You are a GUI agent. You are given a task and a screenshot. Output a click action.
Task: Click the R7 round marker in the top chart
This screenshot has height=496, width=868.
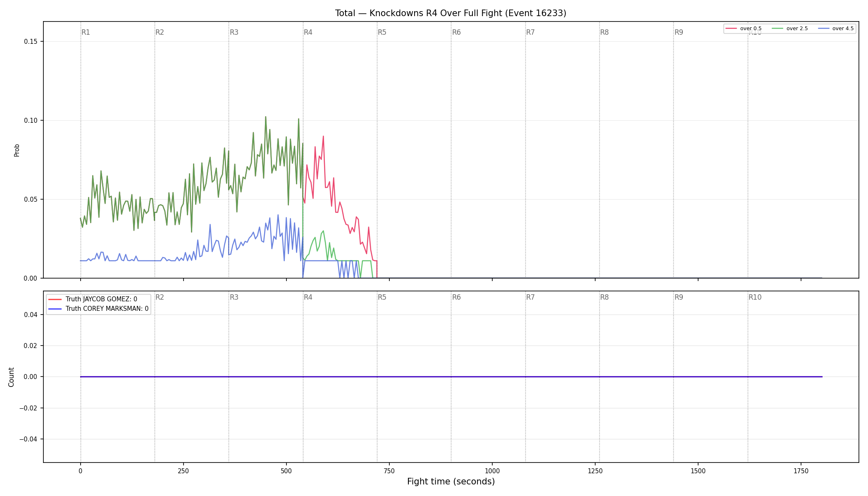pyautogui.click(x=530, y=32)
